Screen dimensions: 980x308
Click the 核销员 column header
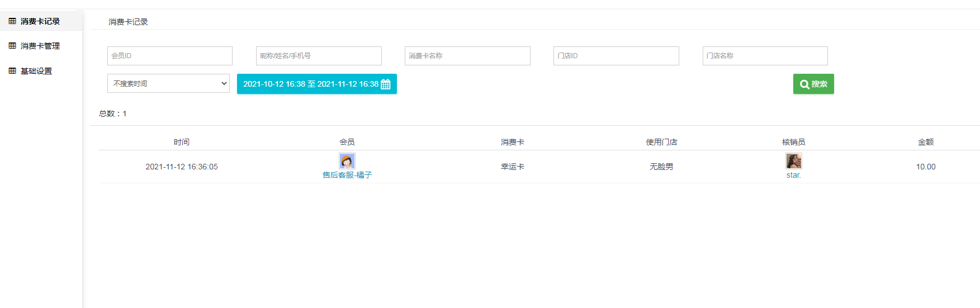[x=794, y=142]
